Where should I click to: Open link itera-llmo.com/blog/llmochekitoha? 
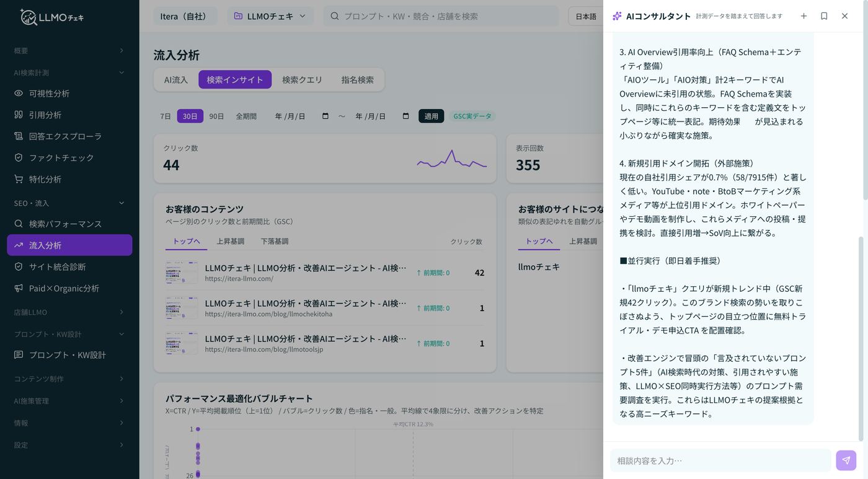[268, 314]
